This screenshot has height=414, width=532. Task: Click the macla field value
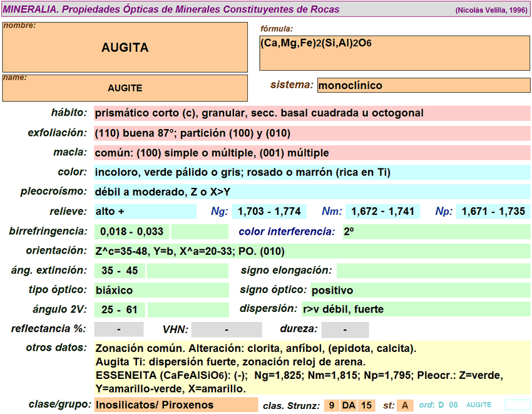[311, 153]
